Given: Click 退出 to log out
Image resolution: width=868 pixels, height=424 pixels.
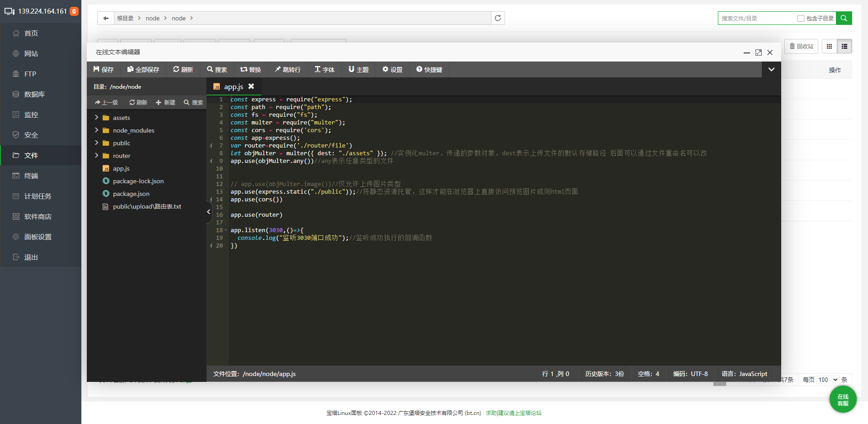Looking at the screenshot, I should [x=41, y=257].
